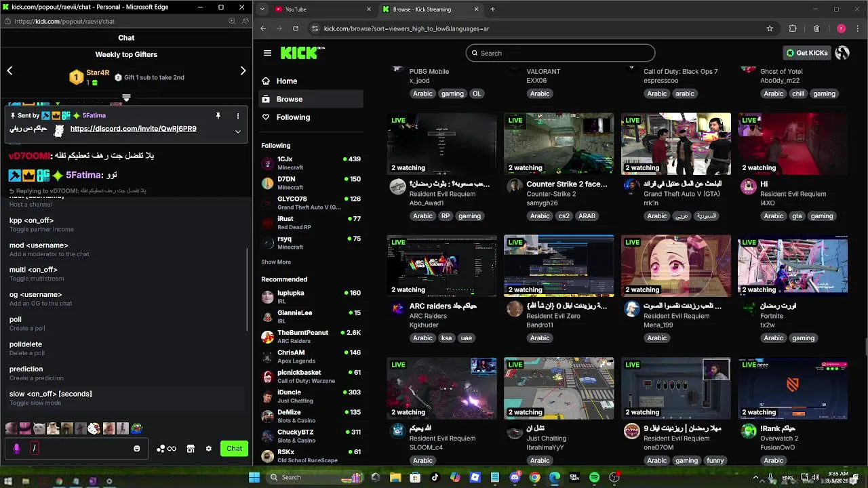Open the three-dot menu on the pinned message

[237, 116]
